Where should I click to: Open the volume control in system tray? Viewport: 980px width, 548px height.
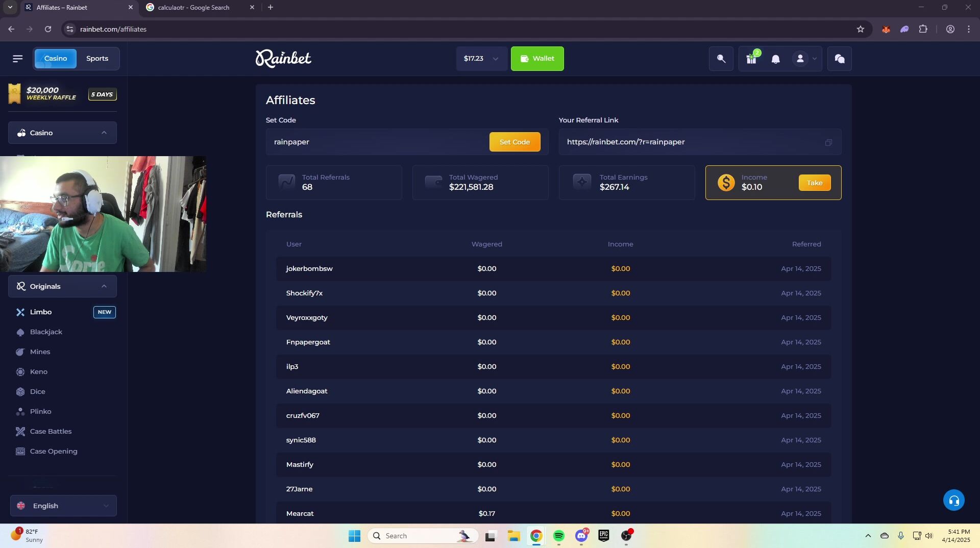click(x=928, y=536)
